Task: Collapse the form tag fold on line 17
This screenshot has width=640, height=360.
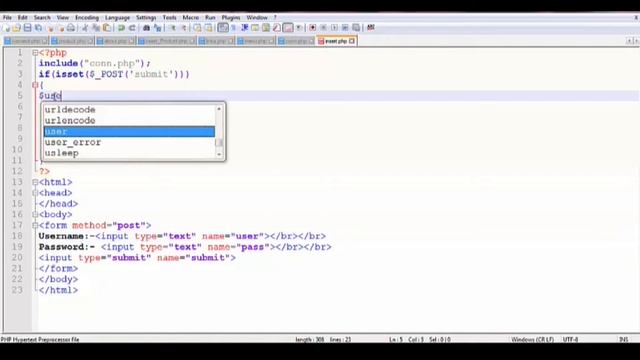Action: 35,225
